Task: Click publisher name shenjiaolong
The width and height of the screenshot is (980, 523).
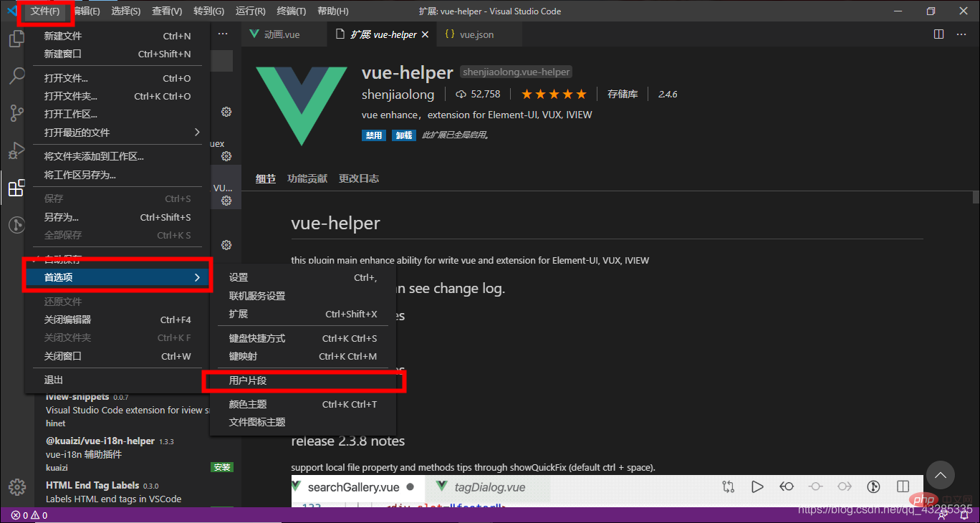Action: click(398, 95)
